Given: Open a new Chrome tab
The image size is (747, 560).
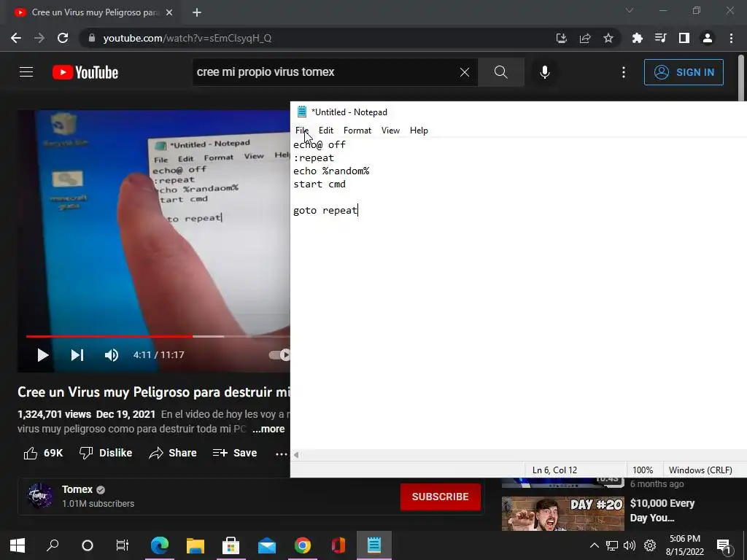Looking at the screenshot, I should coord(197,12).
